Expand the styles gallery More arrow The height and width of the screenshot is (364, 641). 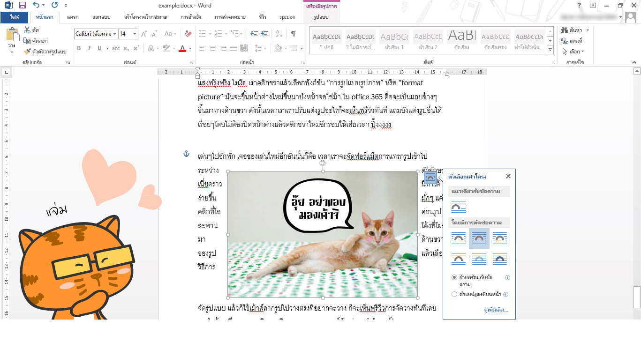[x=551, y=50]
